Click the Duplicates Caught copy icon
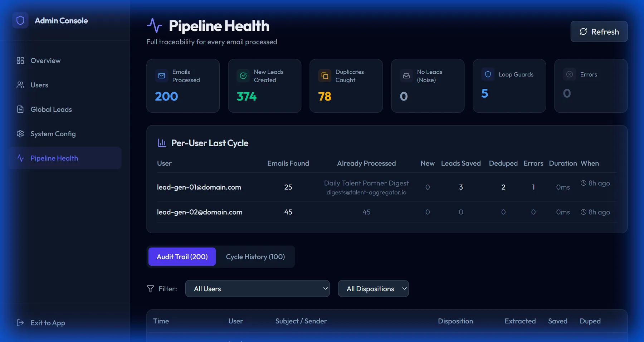644x342 pixels. tap(325, 76)
